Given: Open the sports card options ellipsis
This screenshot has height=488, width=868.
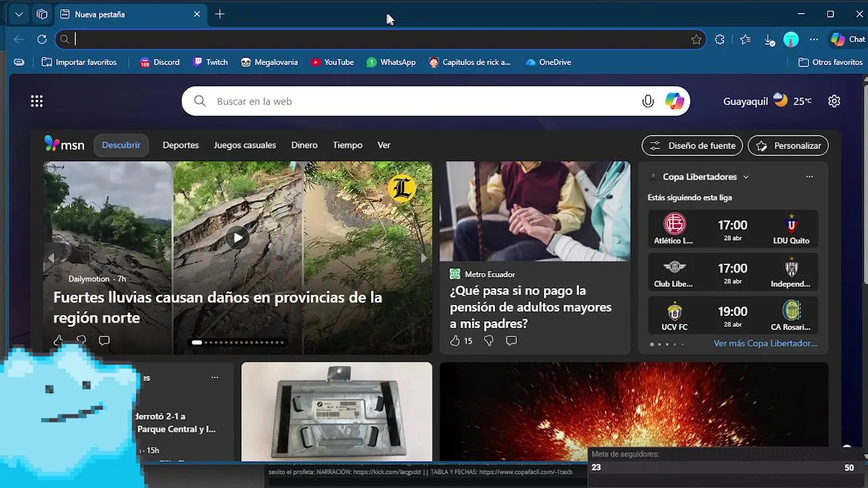Looking at the screenshot, I should 214,378.
